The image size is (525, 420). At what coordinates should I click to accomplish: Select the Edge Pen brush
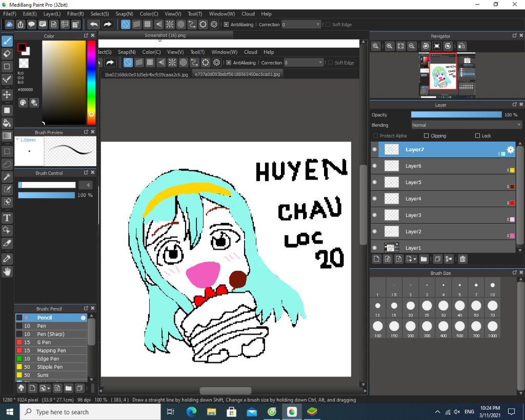52,358
